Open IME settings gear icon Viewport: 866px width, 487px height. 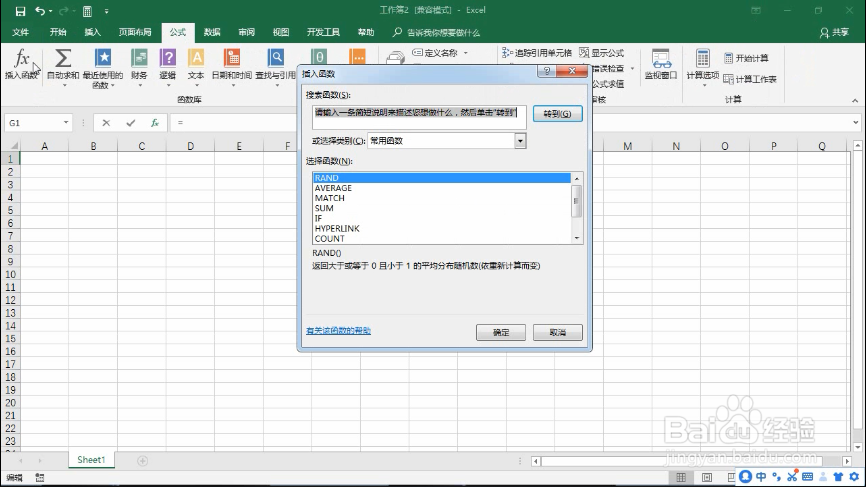pyautogui.click(x=854, y=477)
